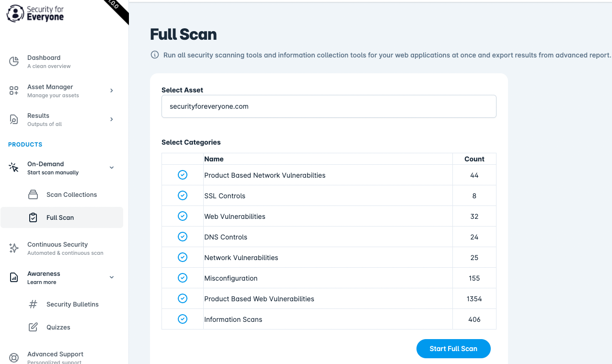Click the count value 406
This screenshot has height=364, width=612.
[474, 319]
